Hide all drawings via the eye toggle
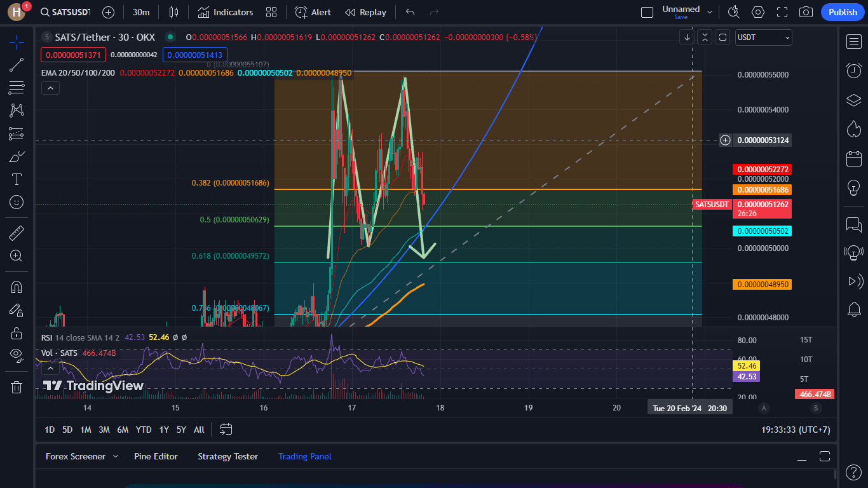Image resolution: width=868 pixels, height=488 pixels. pos(16,355)
